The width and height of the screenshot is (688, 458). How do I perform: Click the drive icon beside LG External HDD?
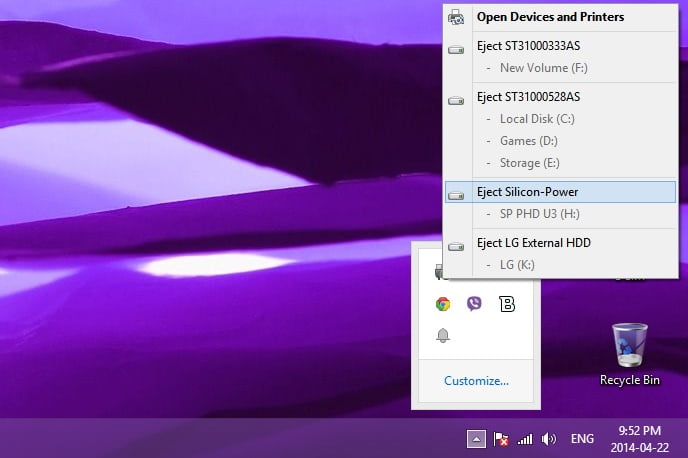point(456,244)
